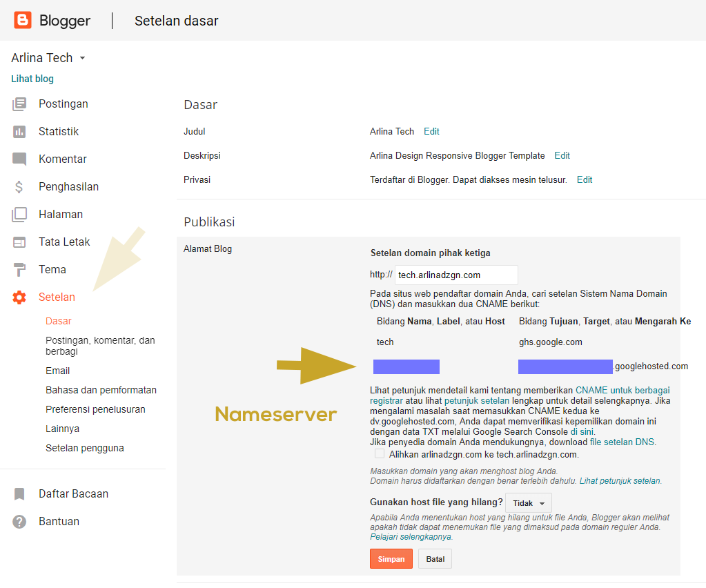Click the Batal button

pos(435,559)
